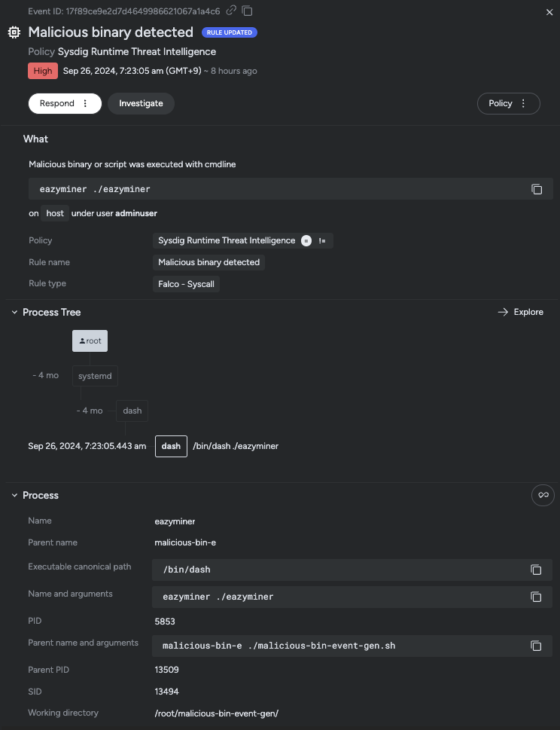This screenshot has height=730, width=560.
Task: Click the host tag
Action: pos(55,213)
